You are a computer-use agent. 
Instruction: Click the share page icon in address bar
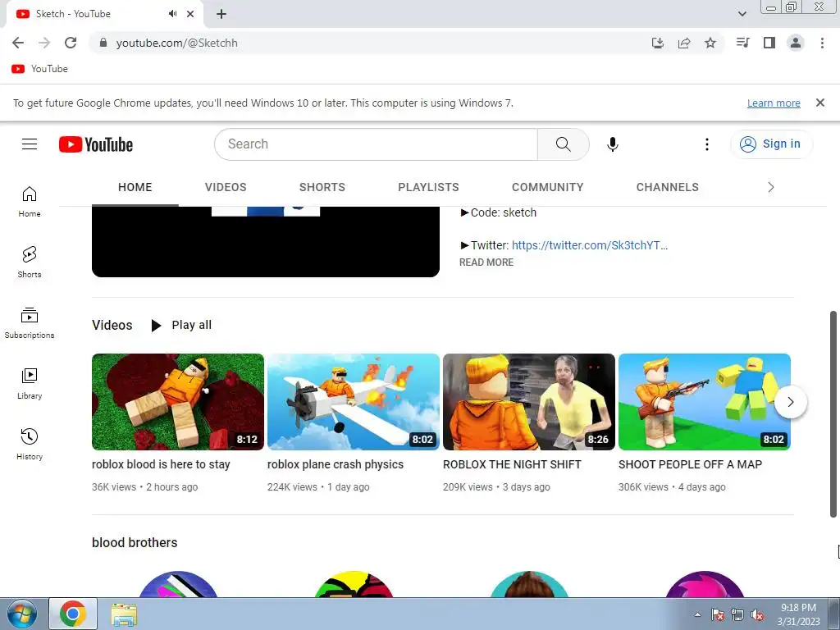pos(684,43)
